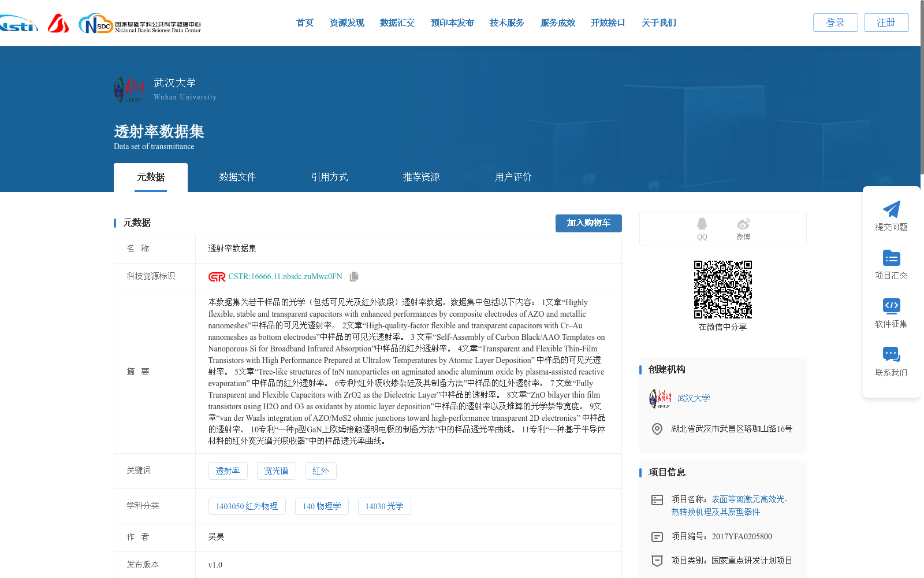The image size is (924, 578).
Task: Click the 提交问题 paper plane icon
Action: coord(891,209)
